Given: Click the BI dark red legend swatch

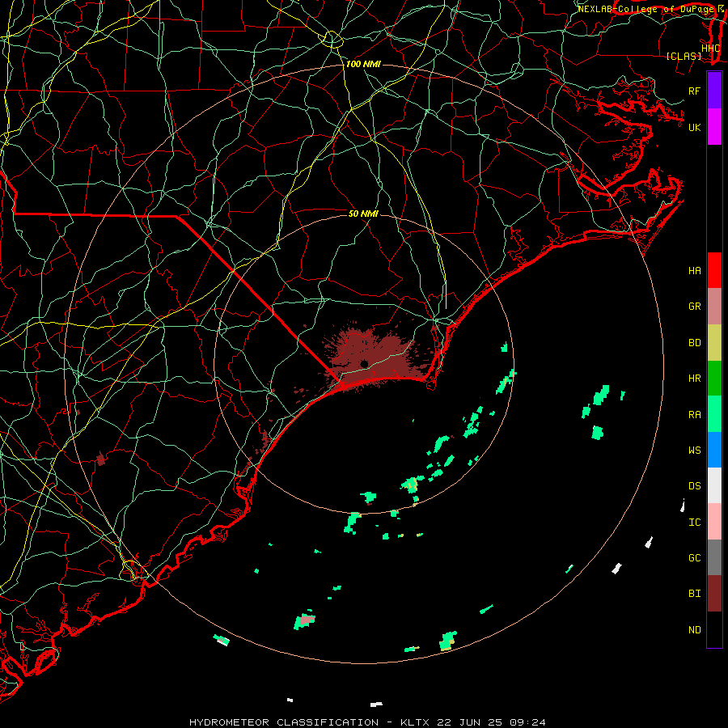Looking at the screenshot, I should (714, 594).
